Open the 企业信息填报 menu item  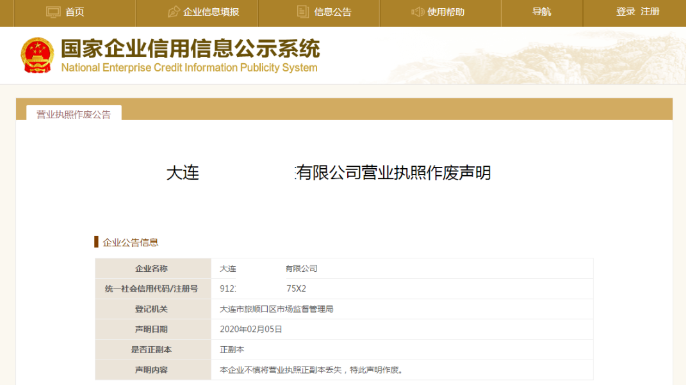(x=211, y=12)
